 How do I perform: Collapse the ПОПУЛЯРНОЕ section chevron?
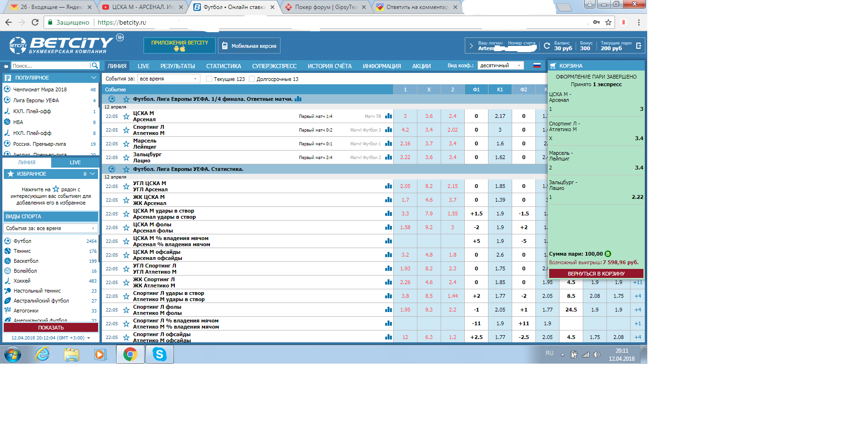pyautogui.click(x=93, y=78)
